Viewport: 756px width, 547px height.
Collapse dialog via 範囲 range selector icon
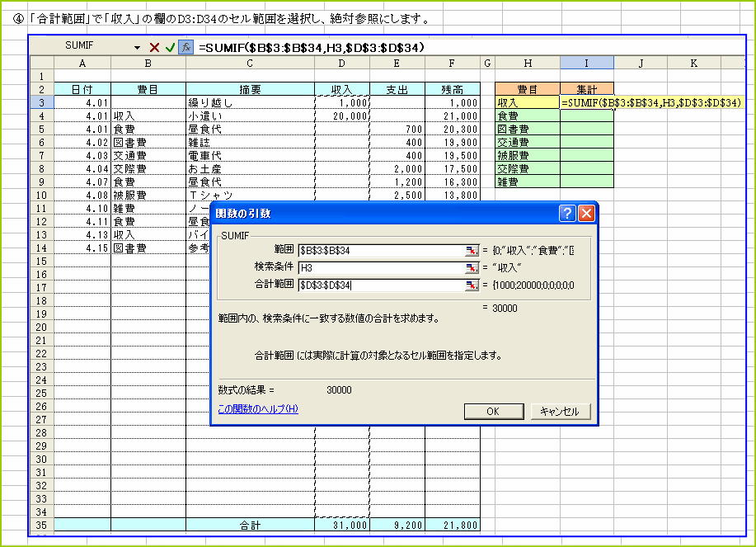[x=472, y=250]
